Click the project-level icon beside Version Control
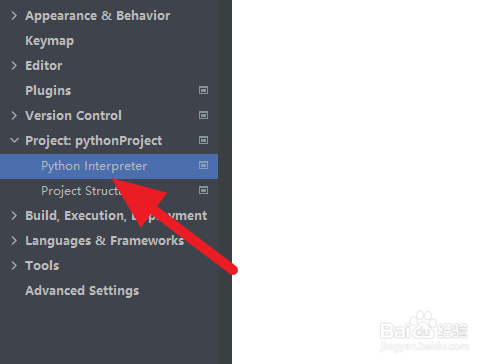Viewport: 497px width, 364px height. [203, 115]
